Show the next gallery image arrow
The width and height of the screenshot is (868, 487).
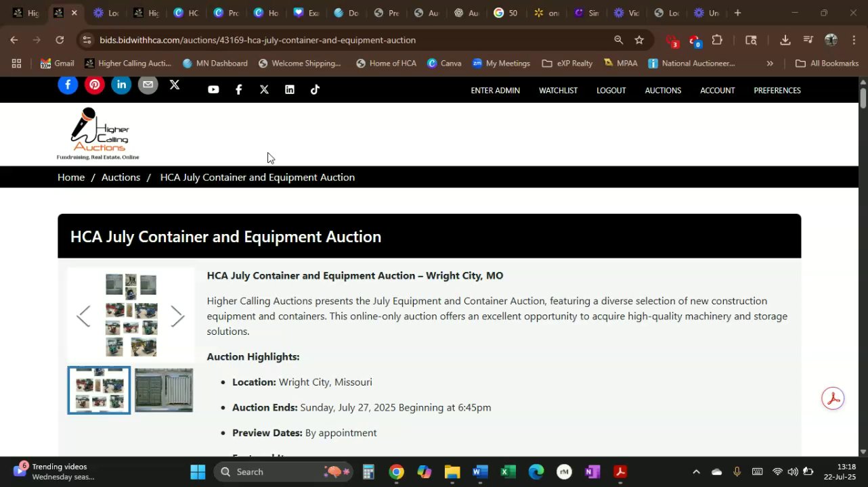coord(177,316)
